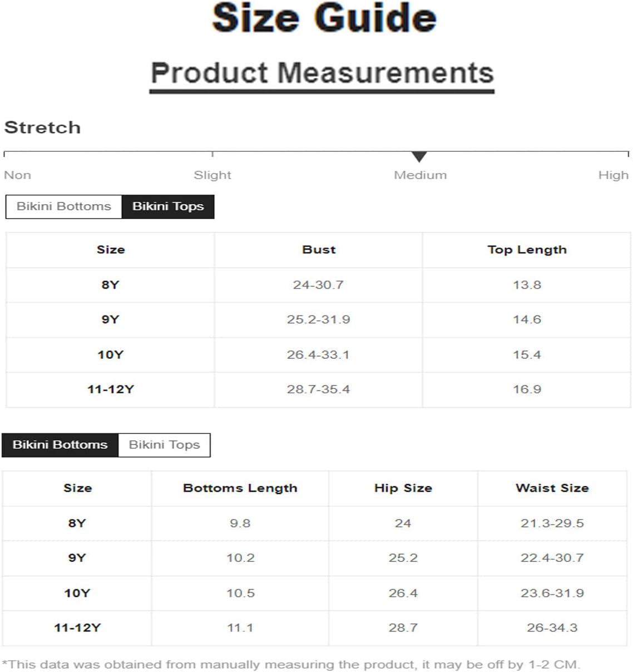Click the High stretch label
The image size is (633, 672).
pyautogui.click(x=613, y=175)
